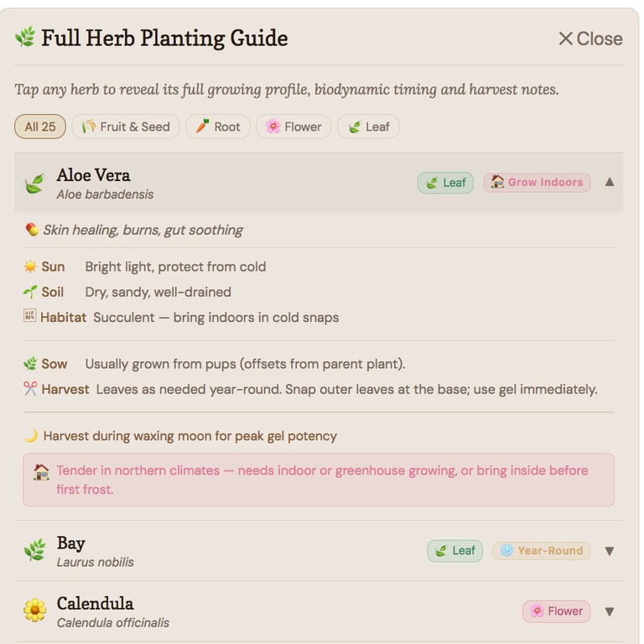
Task: Click the Bay herb sprig icon
Action: coord(34,551)
